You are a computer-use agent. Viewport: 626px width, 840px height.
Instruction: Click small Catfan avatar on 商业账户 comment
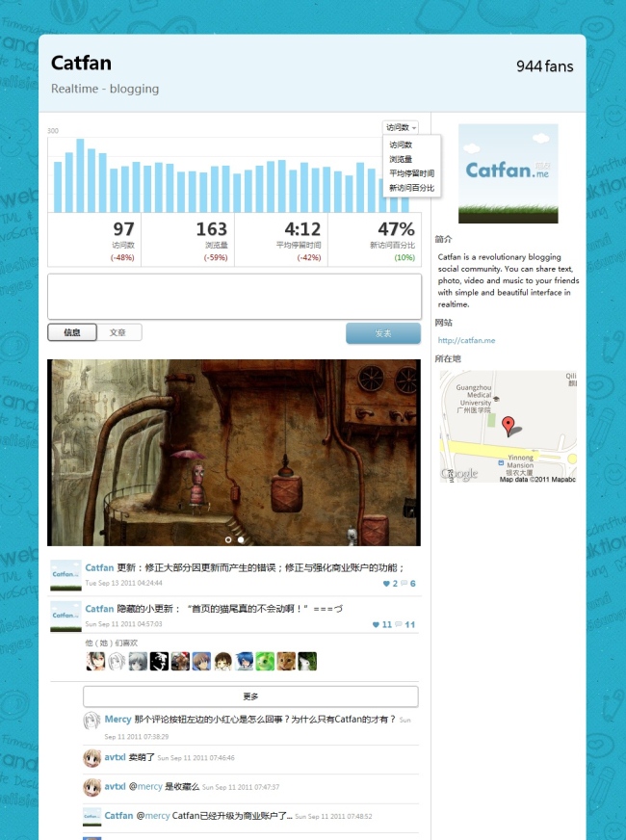click(92, 817)
